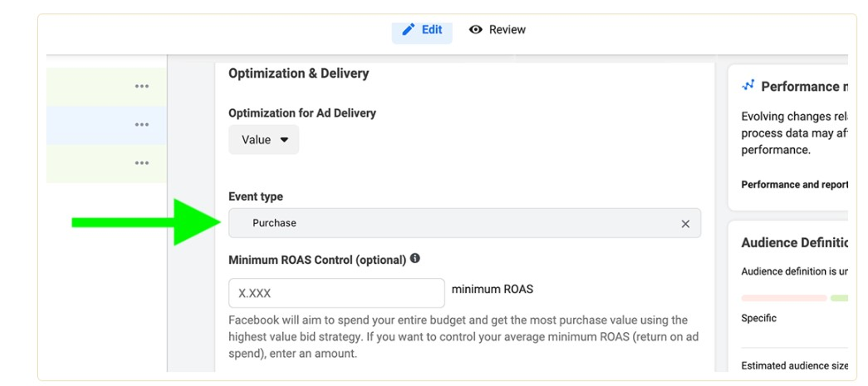Clear the Purchase event type selection
This screenshot has width=868, height=386.
(685, 224)
